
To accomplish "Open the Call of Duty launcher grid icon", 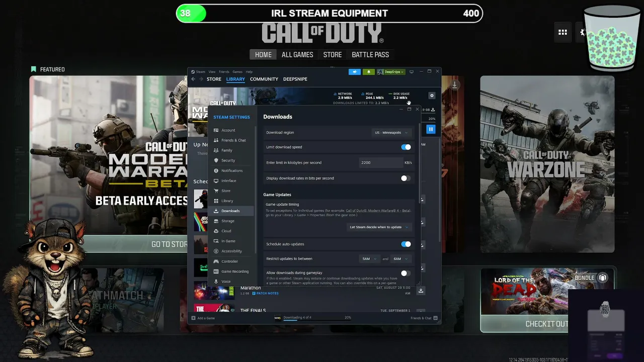I will [562, 32].
